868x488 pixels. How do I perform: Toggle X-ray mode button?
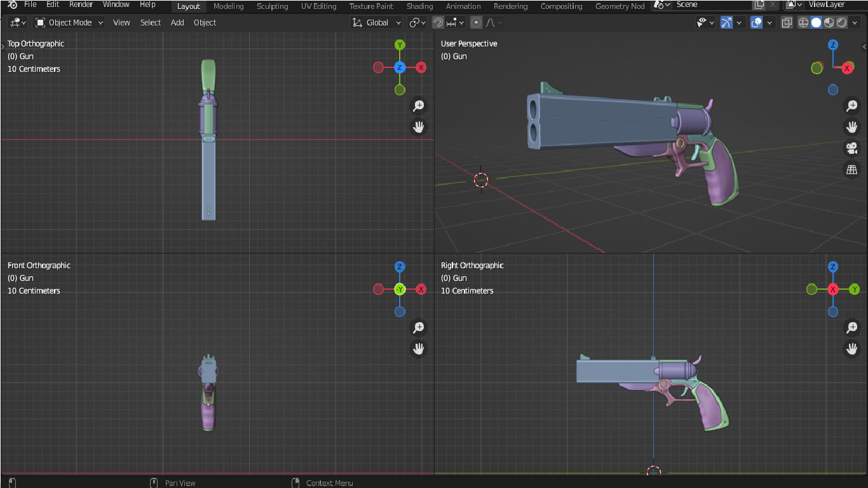pos(787,23)
